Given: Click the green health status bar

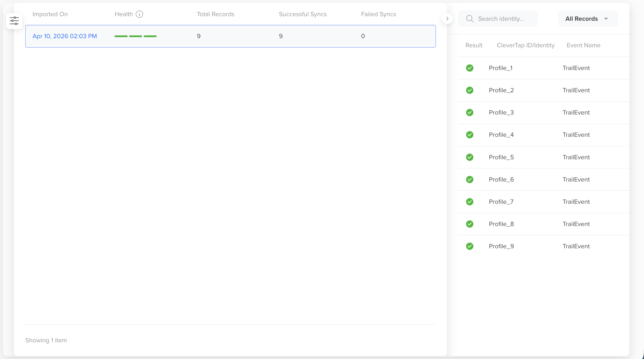Looking at the screenshot, I should coord(136,36).
